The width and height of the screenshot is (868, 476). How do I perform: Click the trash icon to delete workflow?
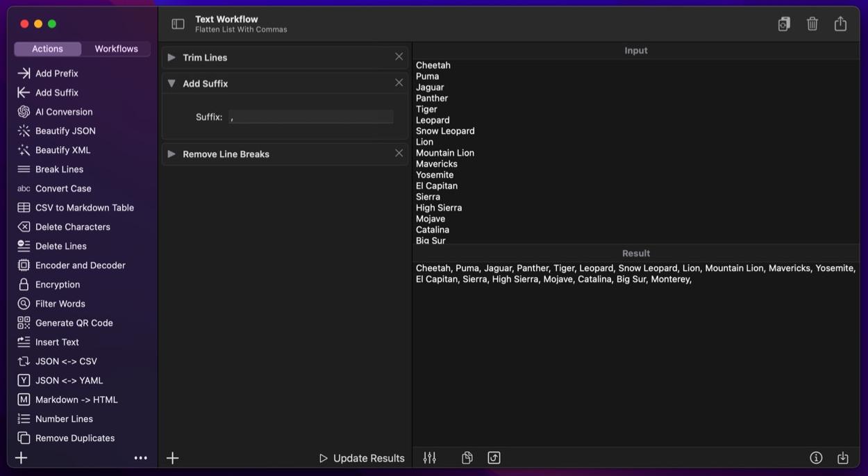tap(812, 24)
